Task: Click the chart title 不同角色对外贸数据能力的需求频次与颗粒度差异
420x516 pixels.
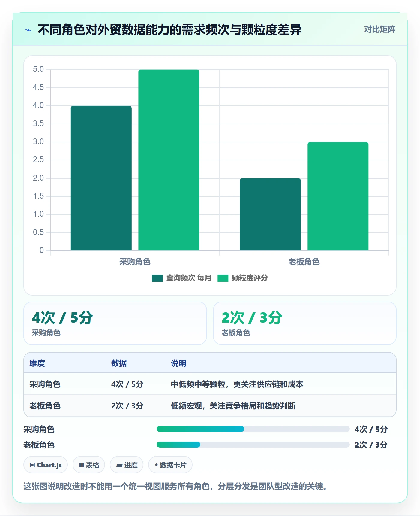Action: coord(169,30)
